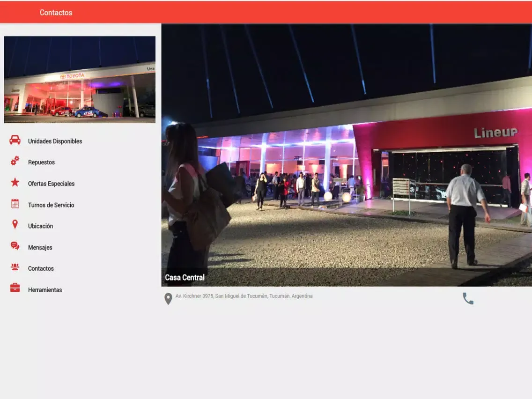Click the car icon for Unidades Disponibles
The height and width of the screenshot is (399, 532).
15,140
